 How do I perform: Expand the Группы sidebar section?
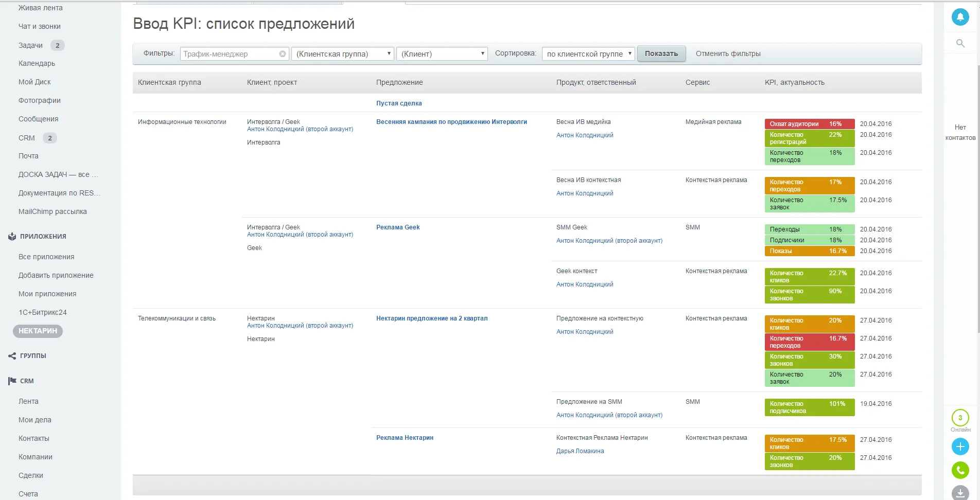[33, 356]
